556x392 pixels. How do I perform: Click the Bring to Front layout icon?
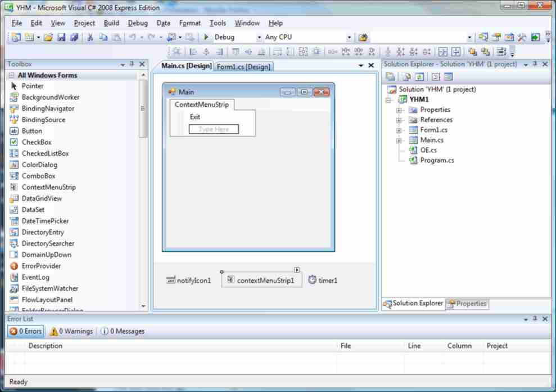tap(472, 52)
